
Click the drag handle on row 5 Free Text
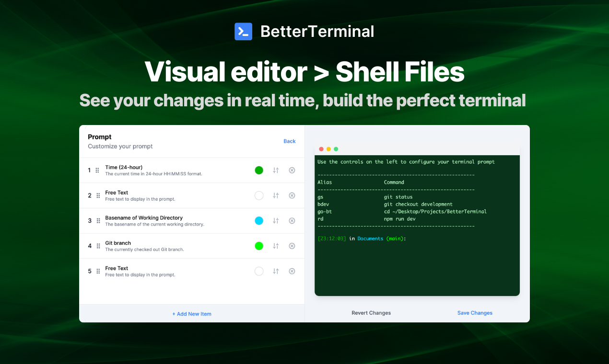click(98, 271)
